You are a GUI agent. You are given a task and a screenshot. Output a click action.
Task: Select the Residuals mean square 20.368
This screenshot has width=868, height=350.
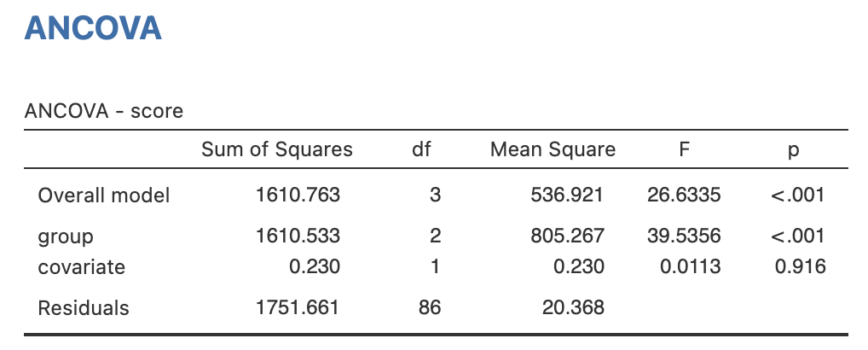pos(573,308)
